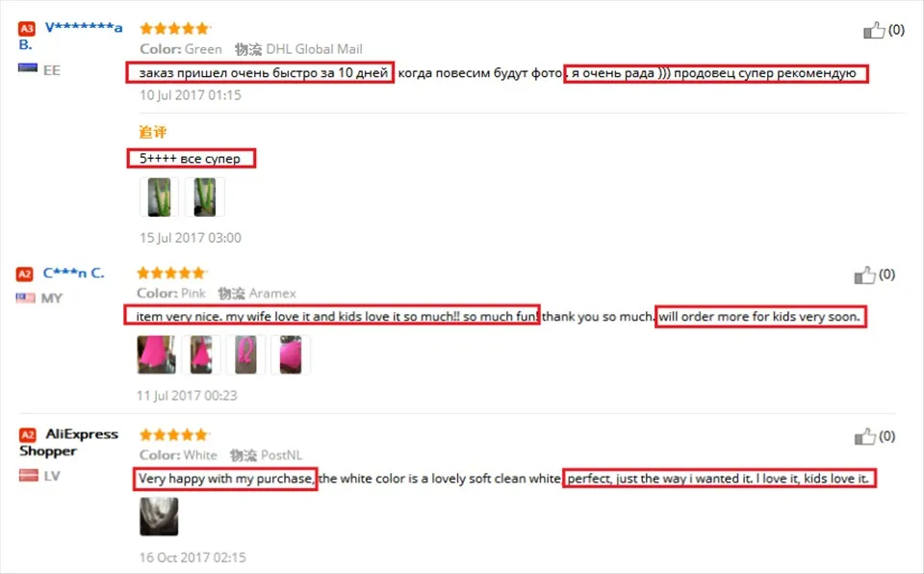View first pink hammock photo thumbnail
This screenshot has height=574, width=924.
tap(156, 354)
